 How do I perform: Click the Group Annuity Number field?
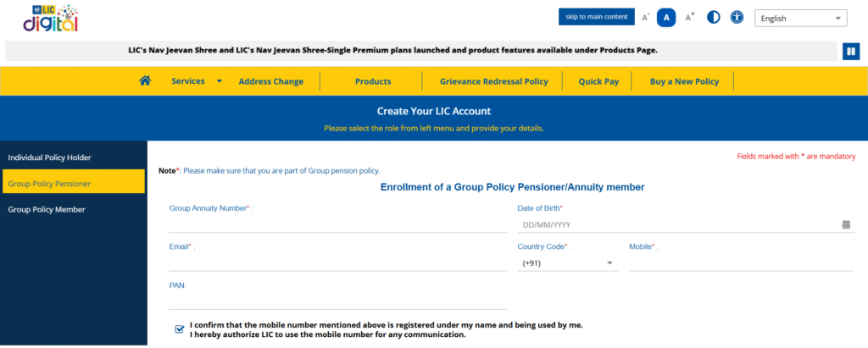pos(337,224)
